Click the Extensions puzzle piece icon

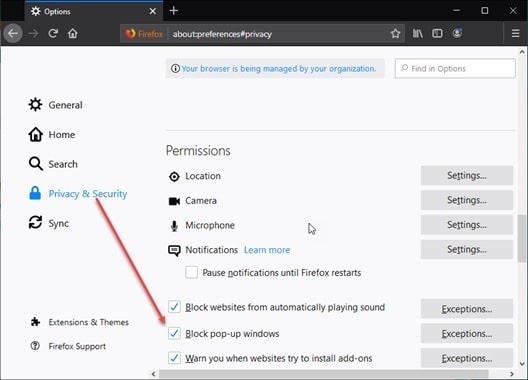coord(35,322)
